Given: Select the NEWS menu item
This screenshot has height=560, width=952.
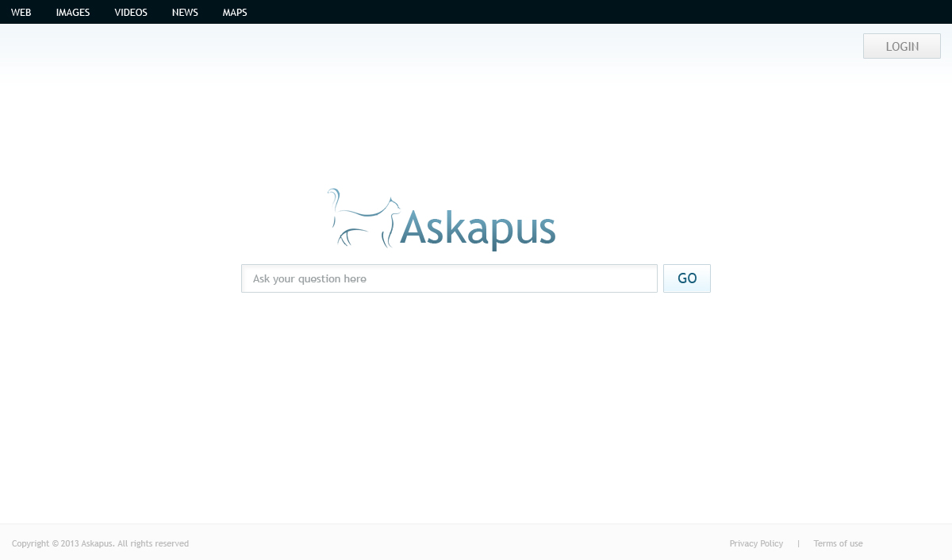Looking at the screenshot, I should point(185,13).
